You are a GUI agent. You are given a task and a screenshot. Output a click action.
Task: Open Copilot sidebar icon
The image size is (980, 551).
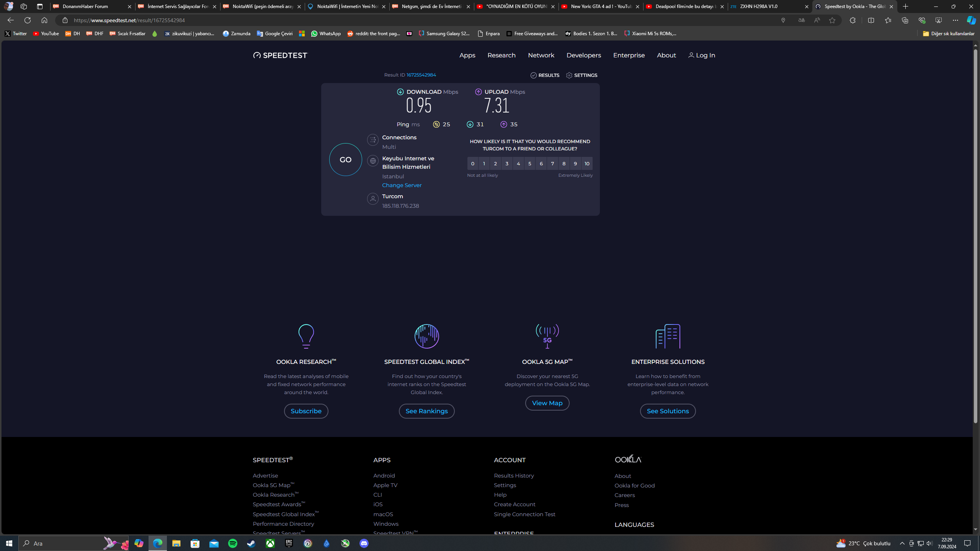pos(971,20)
